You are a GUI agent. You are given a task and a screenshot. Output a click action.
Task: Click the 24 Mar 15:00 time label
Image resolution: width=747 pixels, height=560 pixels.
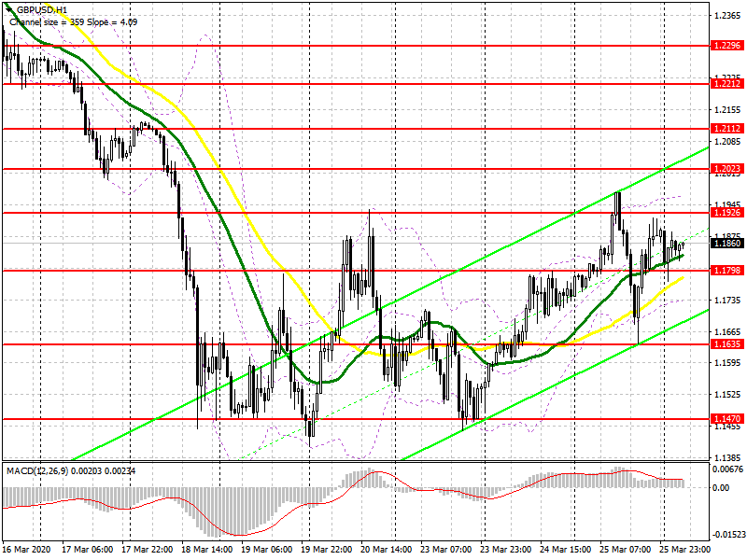coord(566,549)
